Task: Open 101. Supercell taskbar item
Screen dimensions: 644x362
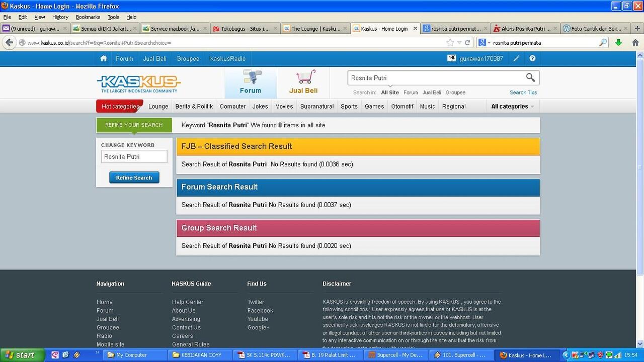Action: tap(461, 355)
